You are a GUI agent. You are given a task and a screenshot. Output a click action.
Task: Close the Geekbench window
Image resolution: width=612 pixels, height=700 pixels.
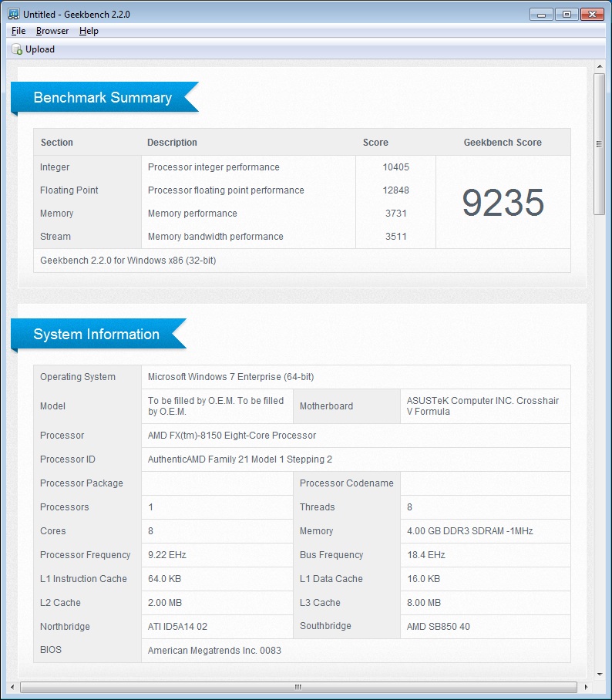(x=592, y=15)
